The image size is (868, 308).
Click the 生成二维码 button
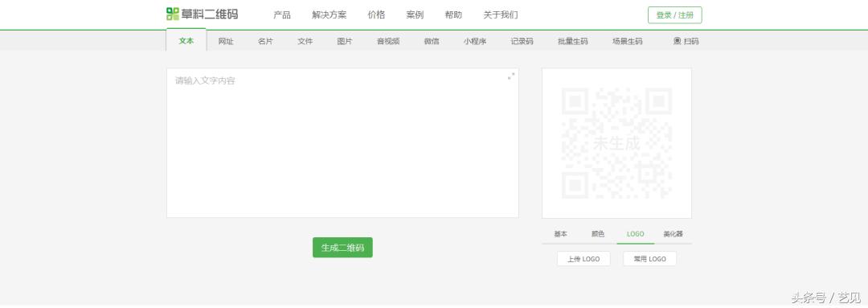point(342,248)
